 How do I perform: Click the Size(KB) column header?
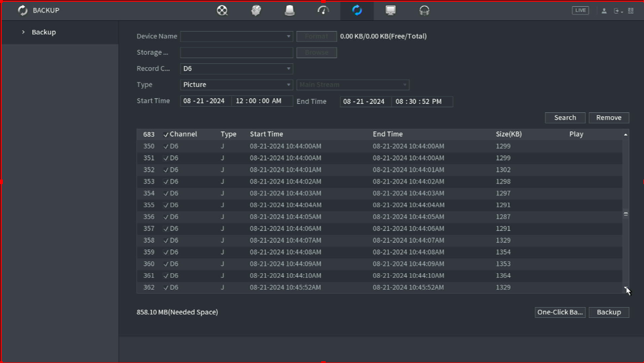(x=509, y=134)
